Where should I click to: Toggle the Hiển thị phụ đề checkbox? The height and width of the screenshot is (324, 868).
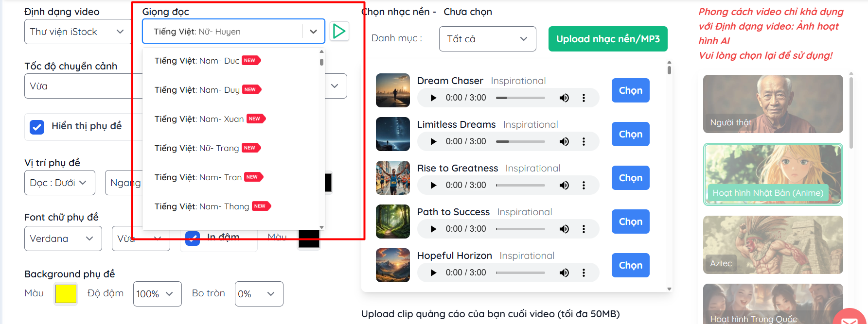[x=37, y=127]
